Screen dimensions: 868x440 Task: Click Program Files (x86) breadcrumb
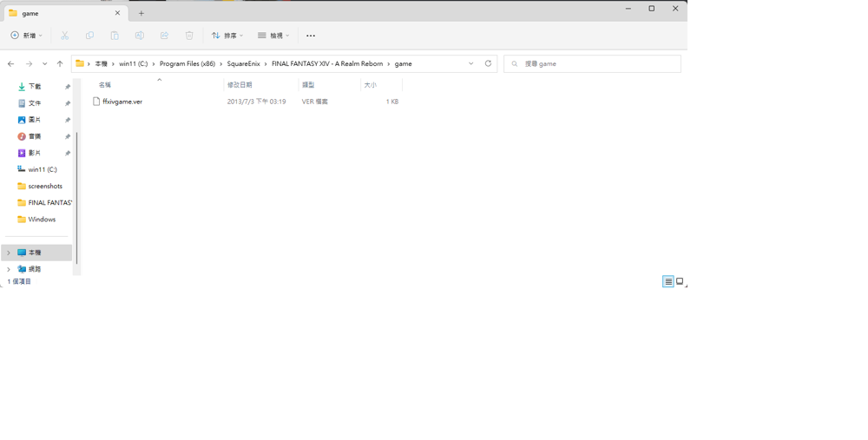pyautogui.click(x=187, y=63)
